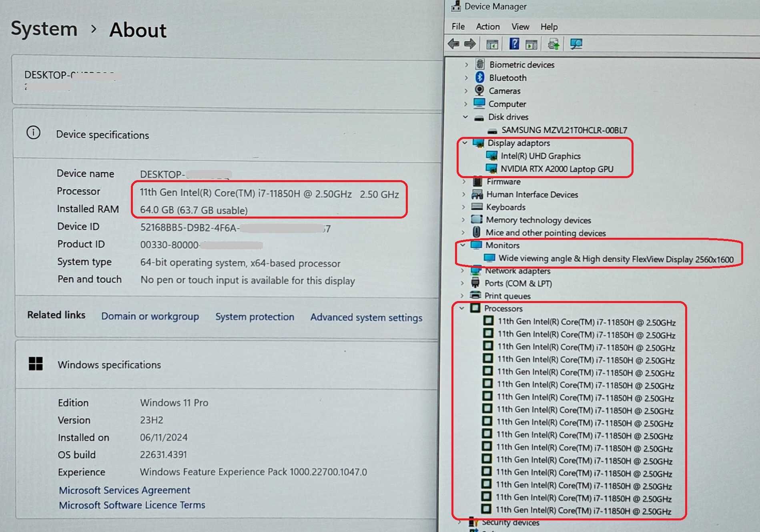Click the Windows logo beside Windows specifications
Image resolution: width=760 pixels, height=532 pixels.
[x=36, y=363]
